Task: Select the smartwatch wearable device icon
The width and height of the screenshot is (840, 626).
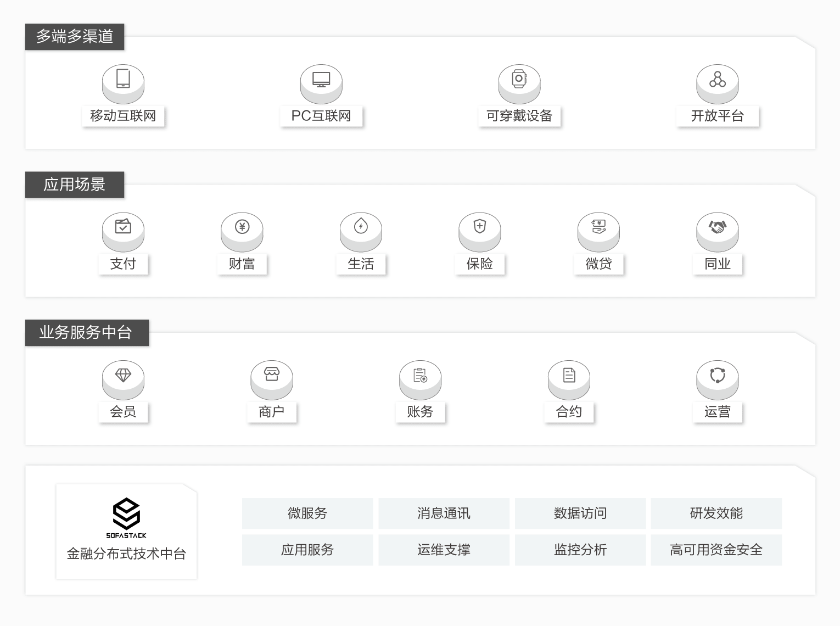Action: [519, 79]
